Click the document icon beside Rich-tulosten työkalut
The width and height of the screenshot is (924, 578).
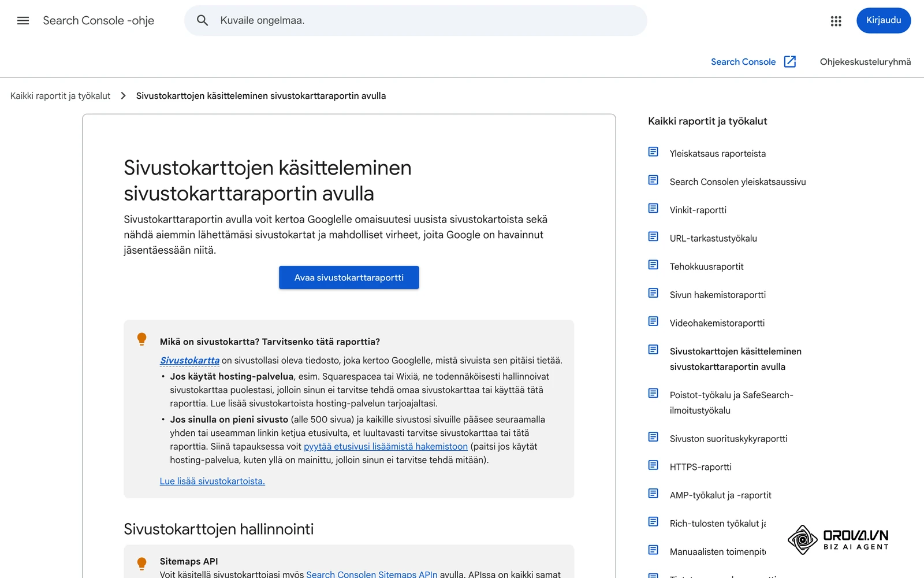point(653,522)
